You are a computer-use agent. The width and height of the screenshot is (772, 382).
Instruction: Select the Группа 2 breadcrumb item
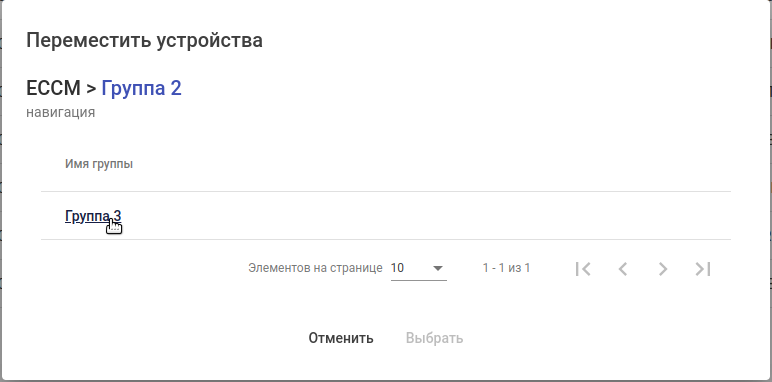[141, 89]
